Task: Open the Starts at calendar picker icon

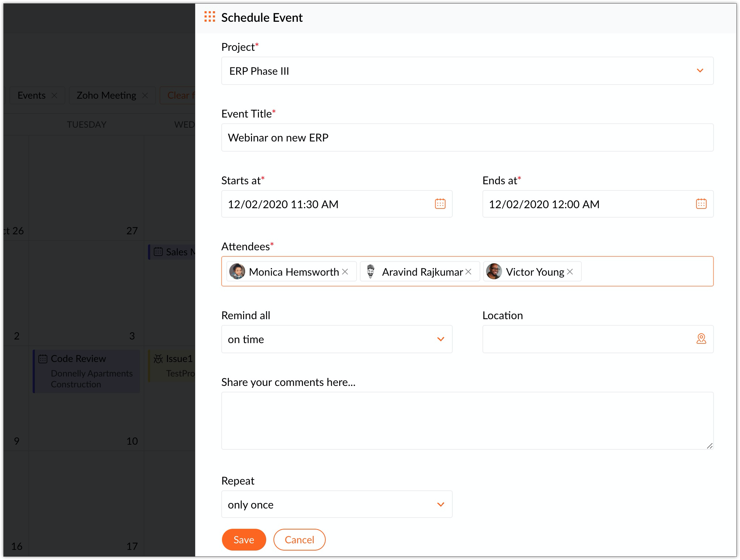Action: pos(440,204)
